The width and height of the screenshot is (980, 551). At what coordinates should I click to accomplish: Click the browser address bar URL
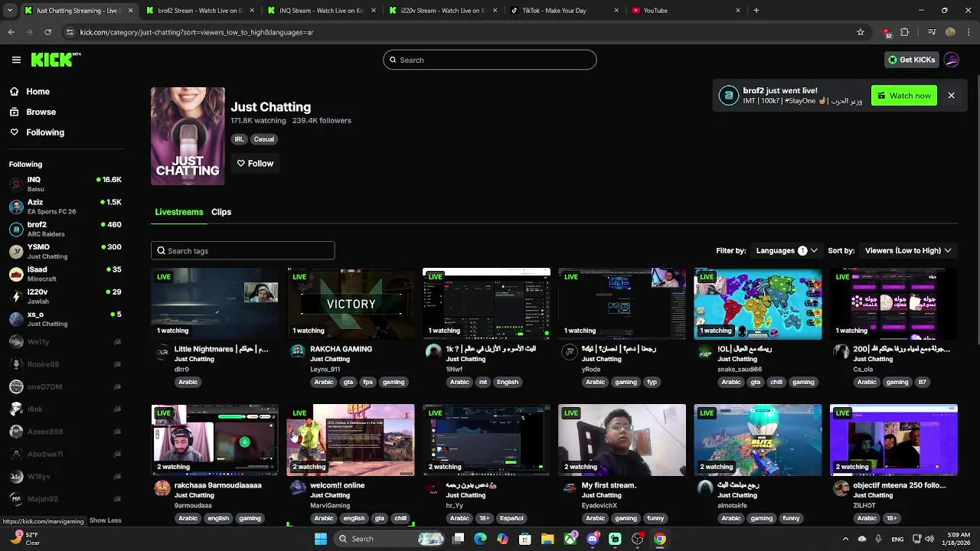click(197, 32)
